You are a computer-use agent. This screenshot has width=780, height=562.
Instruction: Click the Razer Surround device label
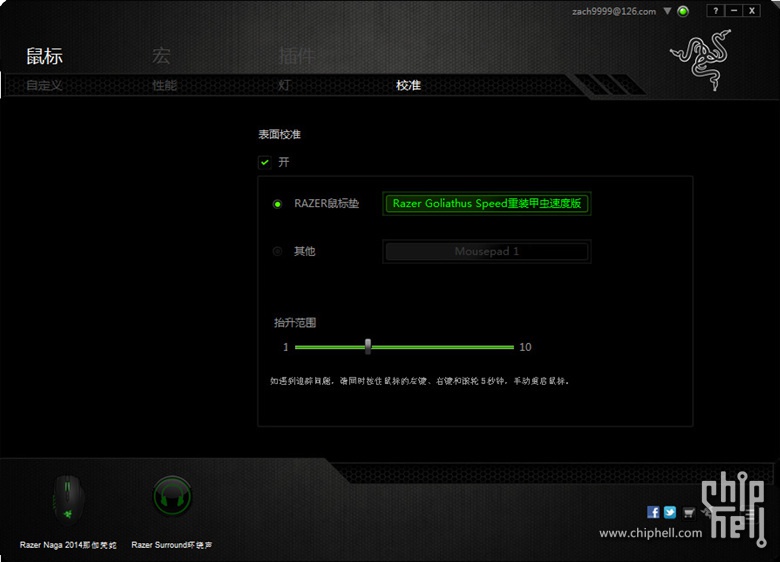click(x=172, y=545)
